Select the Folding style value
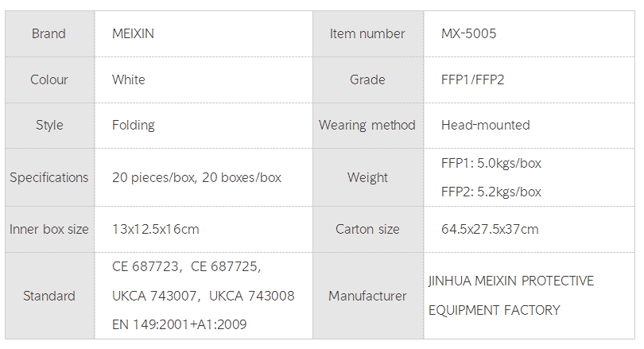The height and width of the screenshot is (349, 644). [134, 125]
